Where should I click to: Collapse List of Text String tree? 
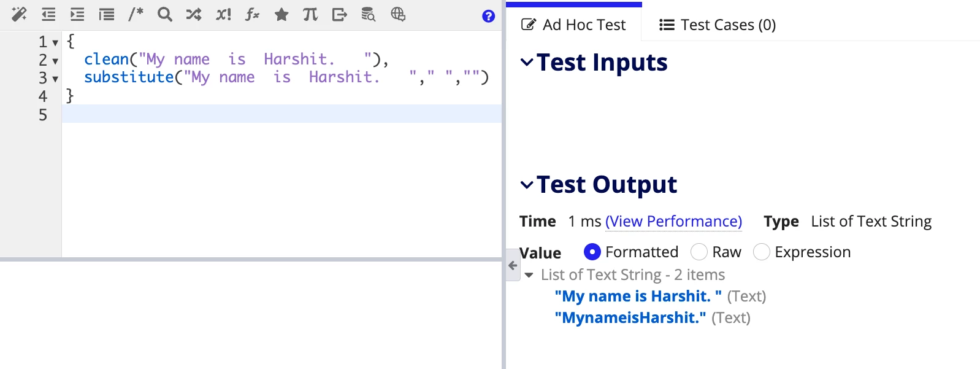coord(529,275)
